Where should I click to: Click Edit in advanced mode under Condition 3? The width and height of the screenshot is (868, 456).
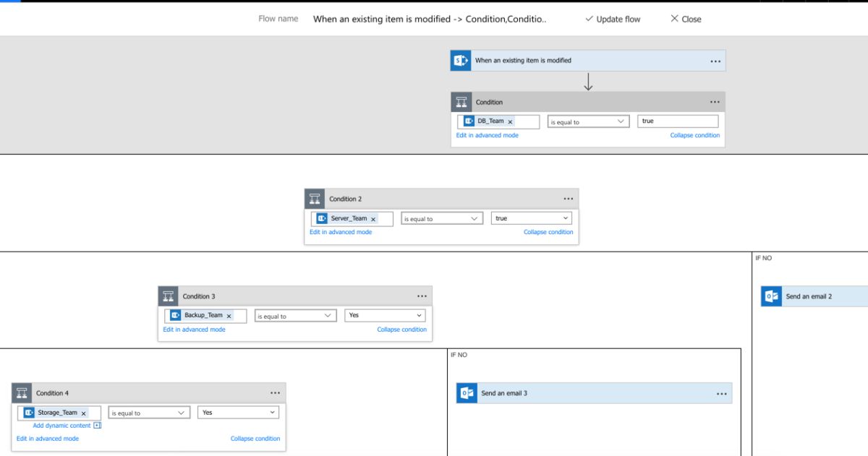click(x=194, y=330)
